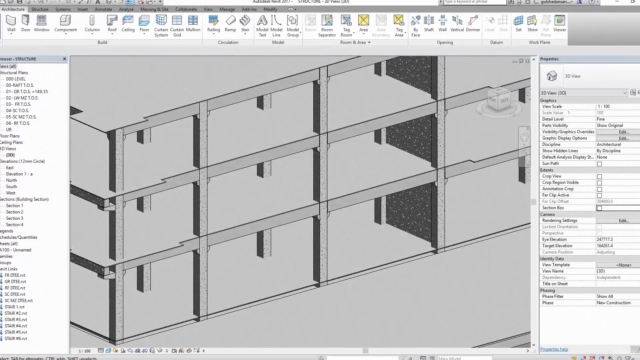Click the ViewCube in the 3D view
The image size is (640, 360).
499,99
